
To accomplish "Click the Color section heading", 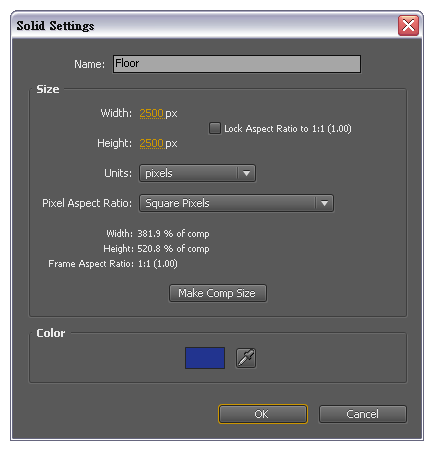I will pyautogui.click(x=51, y=333).
